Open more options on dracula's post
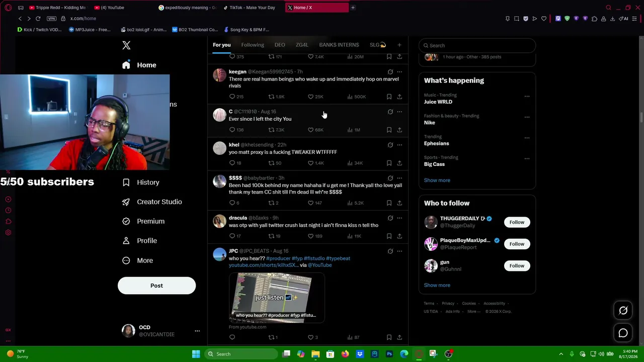The image size is (644, 362). pyautogui.click(x=399, y=218)
